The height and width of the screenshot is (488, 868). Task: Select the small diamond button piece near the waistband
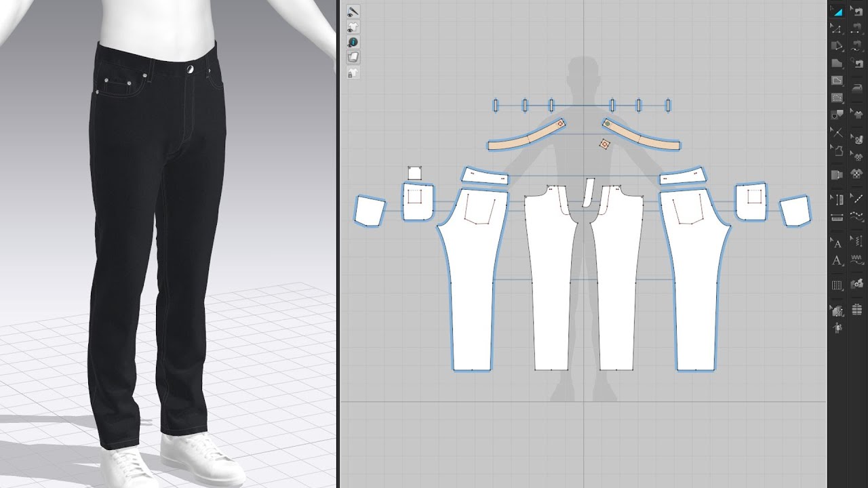604,144
